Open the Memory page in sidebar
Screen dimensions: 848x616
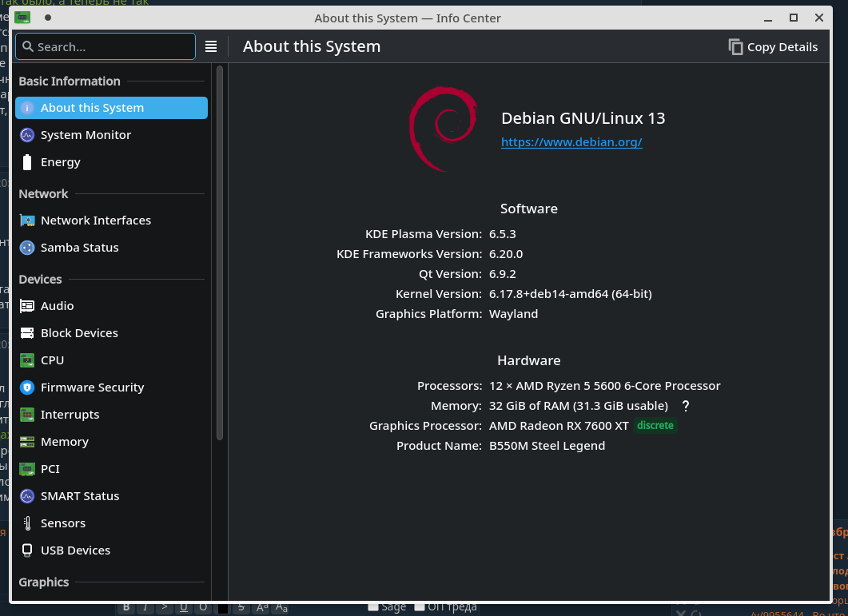click(111, 441)
